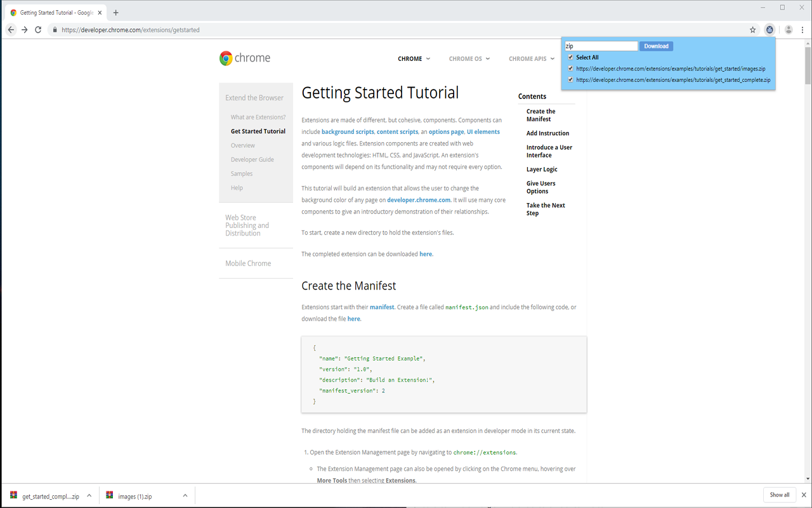The height and width of the screenshot is (508, 812).
Task: Jump to Introduce a User Interface section
Action: click(x=549, y=151)
